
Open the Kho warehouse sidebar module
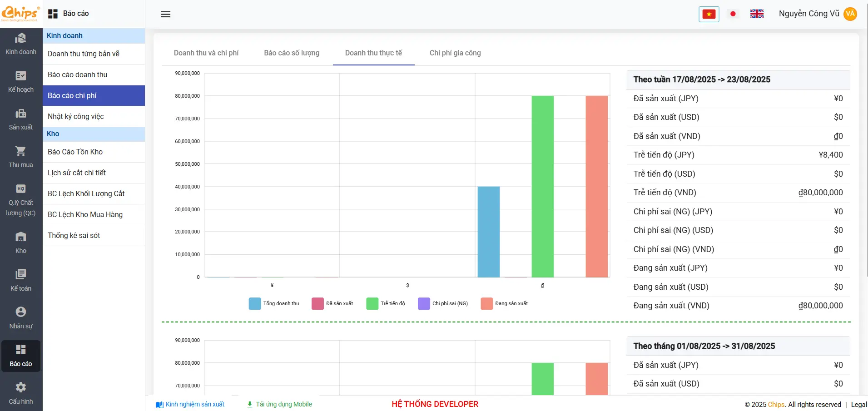(21, 243)
